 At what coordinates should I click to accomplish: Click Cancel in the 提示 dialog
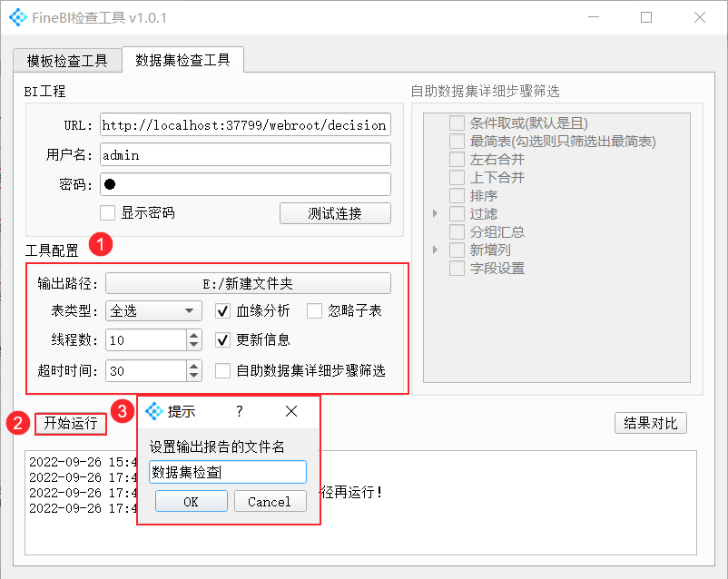point(270,502)
